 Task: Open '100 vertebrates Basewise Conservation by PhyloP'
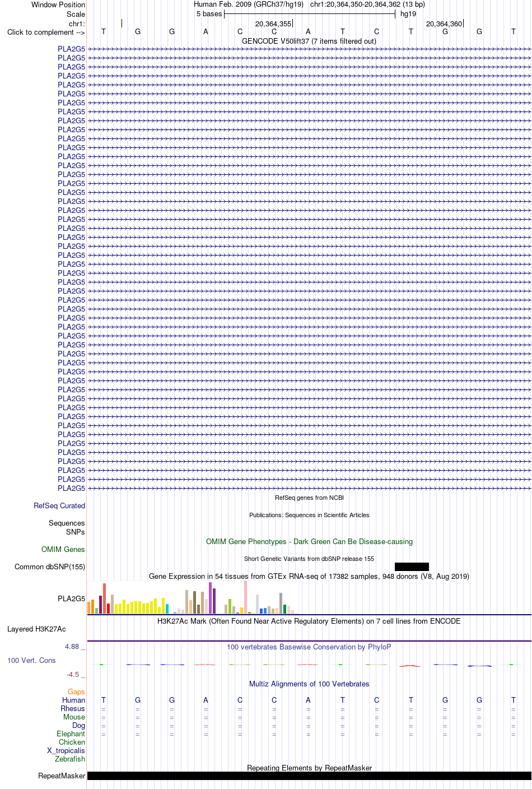(x=309, y=647)
